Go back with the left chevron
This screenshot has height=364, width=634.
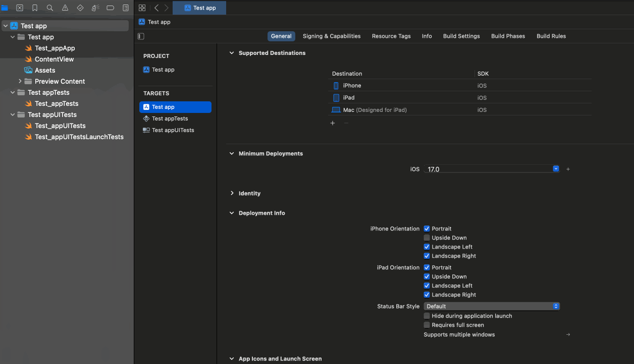click(156, 8)
